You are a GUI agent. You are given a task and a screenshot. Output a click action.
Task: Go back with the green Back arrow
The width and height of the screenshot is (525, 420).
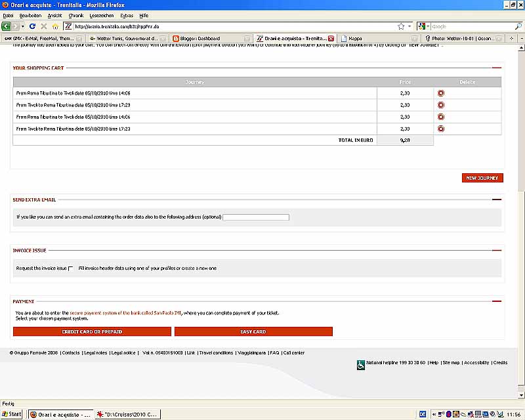pyautogui.click(x=6, y=26)
